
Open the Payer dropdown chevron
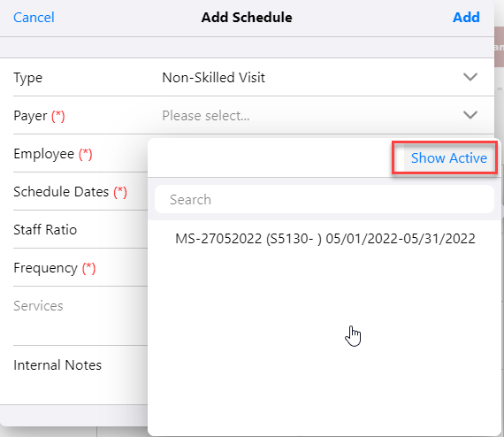point(470,115)
